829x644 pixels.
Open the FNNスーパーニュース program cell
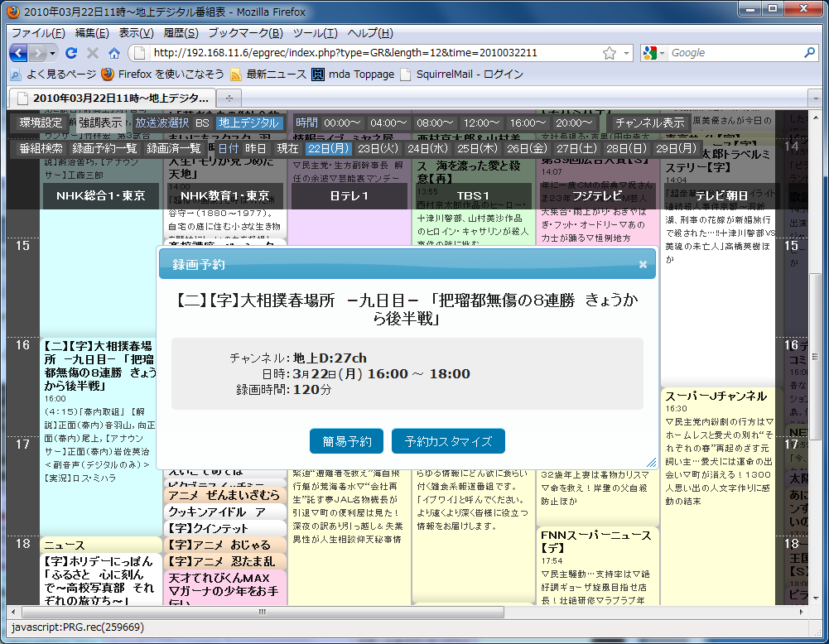597,566
